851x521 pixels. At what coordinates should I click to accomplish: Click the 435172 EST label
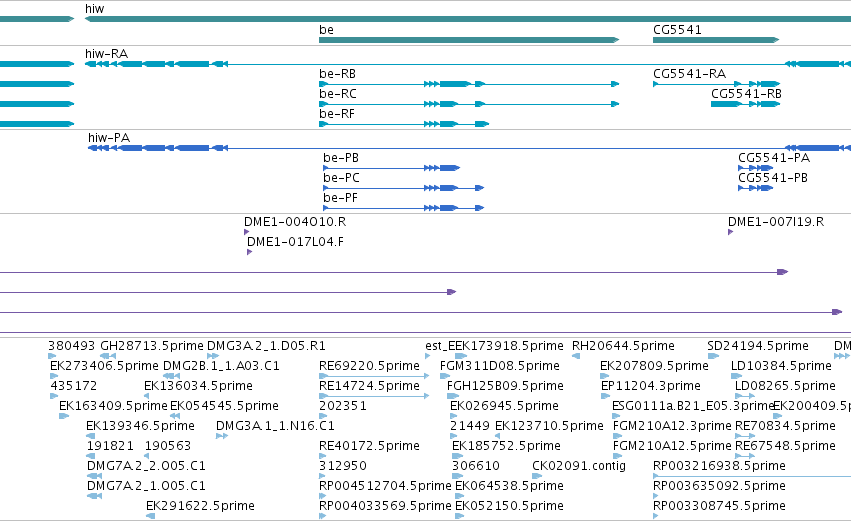74,386
